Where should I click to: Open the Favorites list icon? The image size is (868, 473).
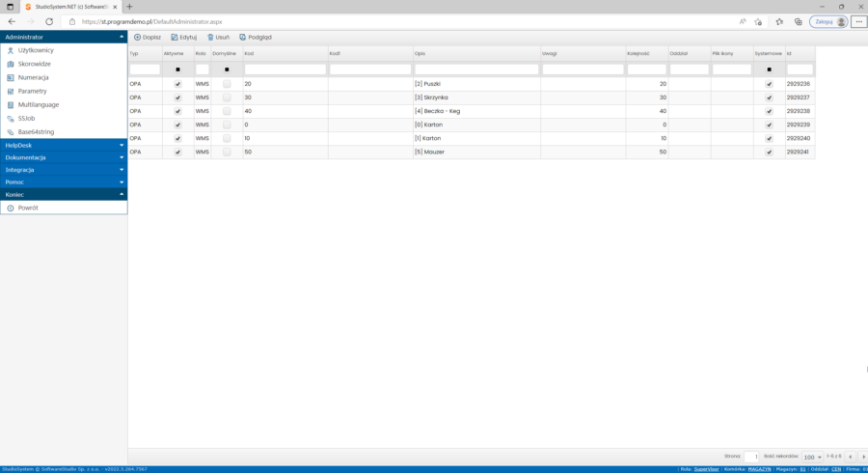[x=779, y=21]
